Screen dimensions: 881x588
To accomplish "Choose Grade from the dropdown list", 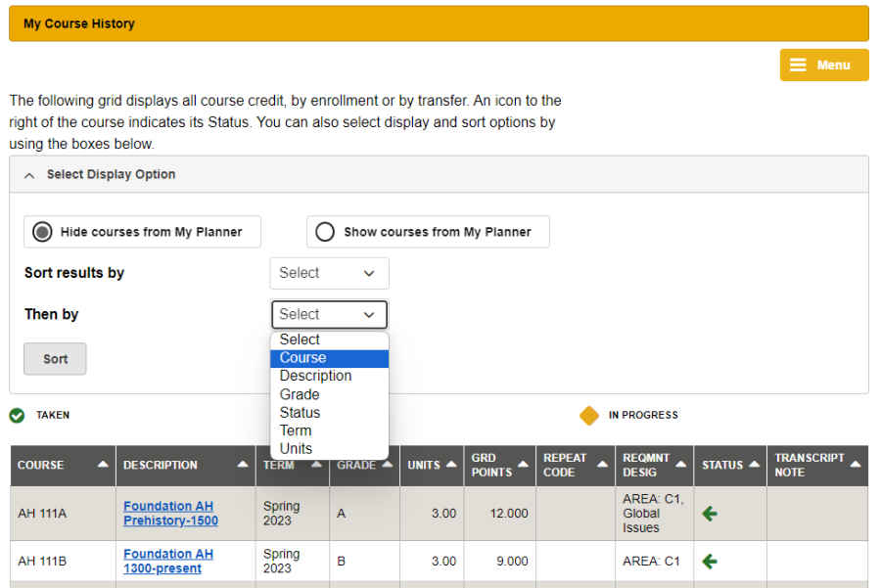I will [300, 394].
